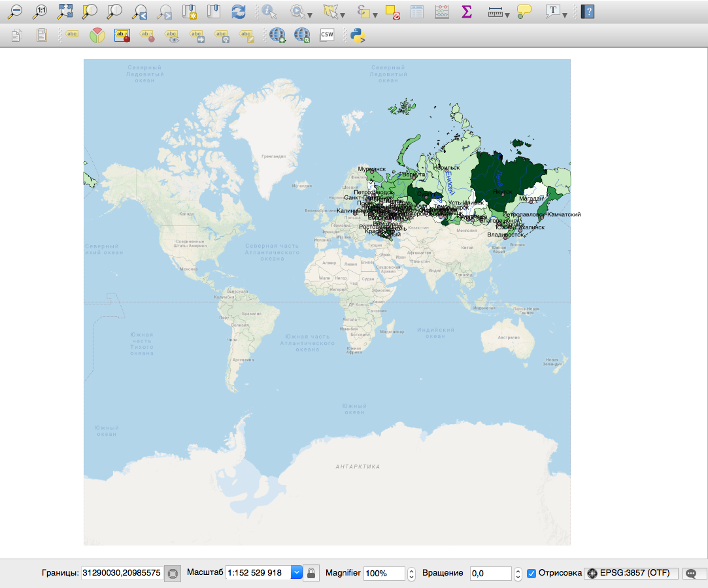Open the Help contents book icon
This screenshot has height=588, width=708.
588,11
